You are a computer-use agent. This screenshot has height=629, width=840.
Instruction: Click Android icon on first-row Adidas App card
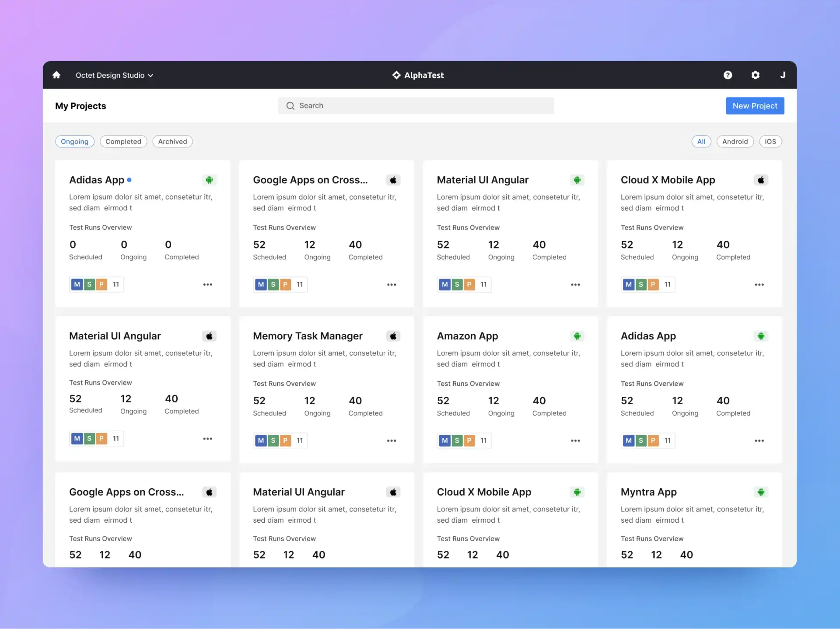[209, 180]
